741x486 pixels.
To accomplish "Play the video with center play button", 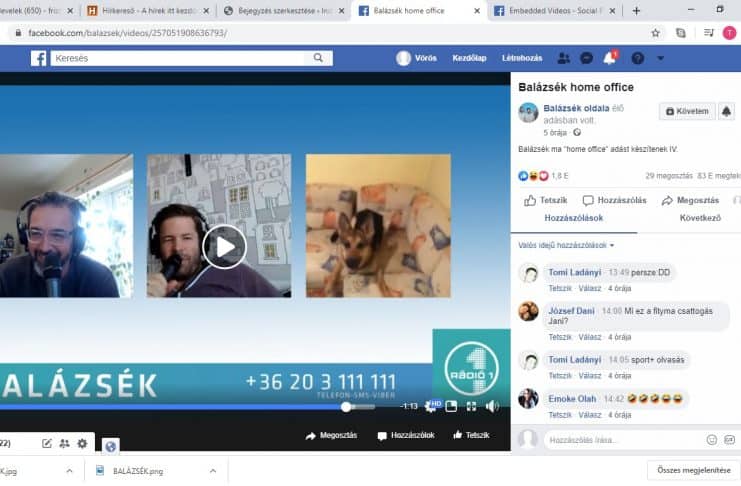I will [x=224, y=247].
